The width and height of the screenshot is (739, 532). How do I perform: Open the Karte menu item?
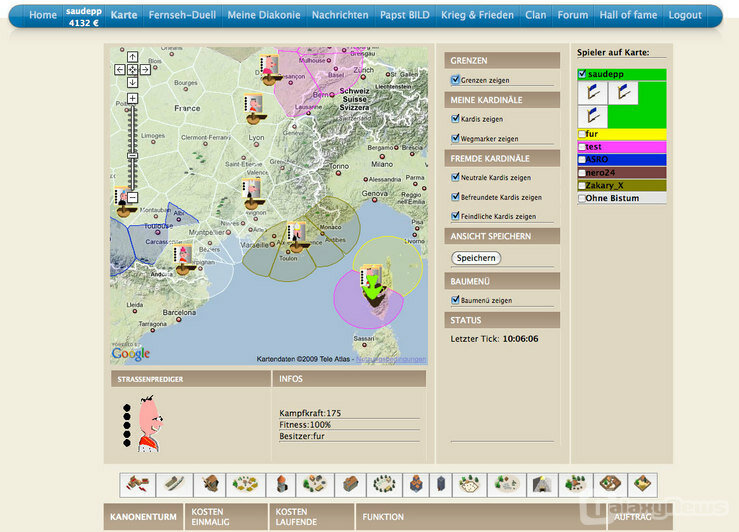124,15
